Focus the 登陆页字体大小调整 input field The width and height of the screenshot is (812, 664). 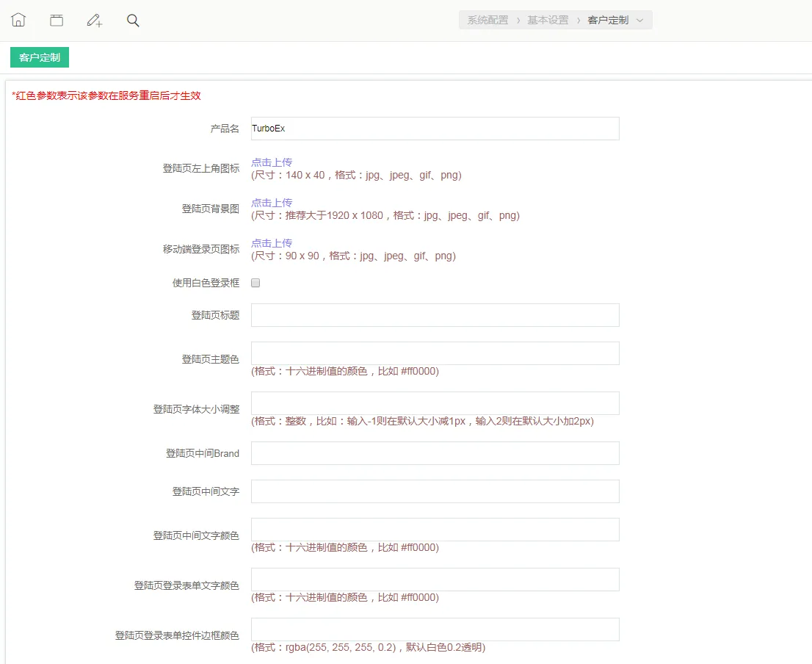435,403
